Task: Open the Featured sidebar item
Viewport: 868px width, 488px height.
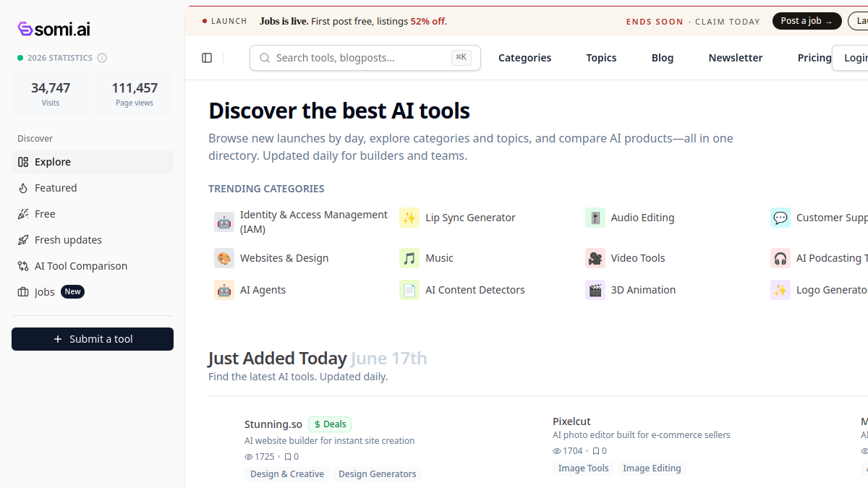Action: coord(93,188)
